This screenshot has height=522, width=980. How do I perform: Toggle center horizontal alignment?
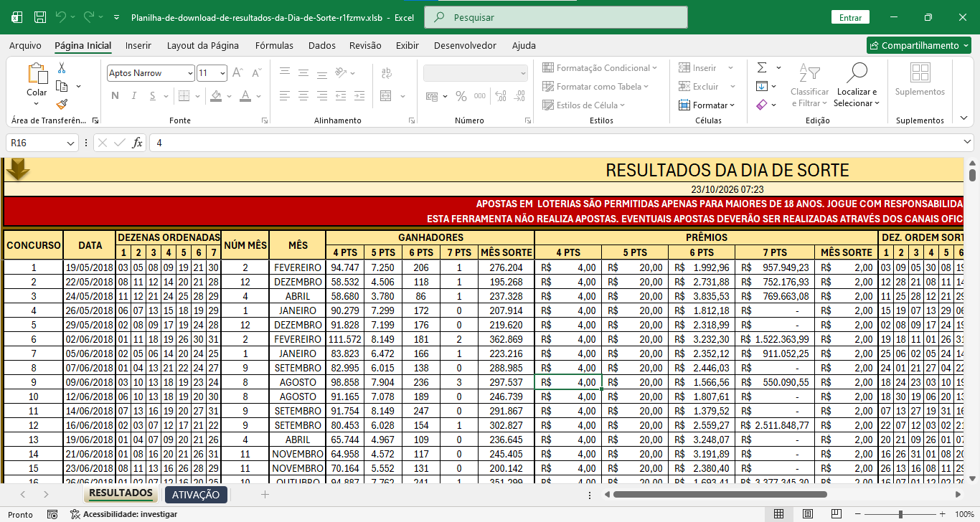[x=303, y=95]
